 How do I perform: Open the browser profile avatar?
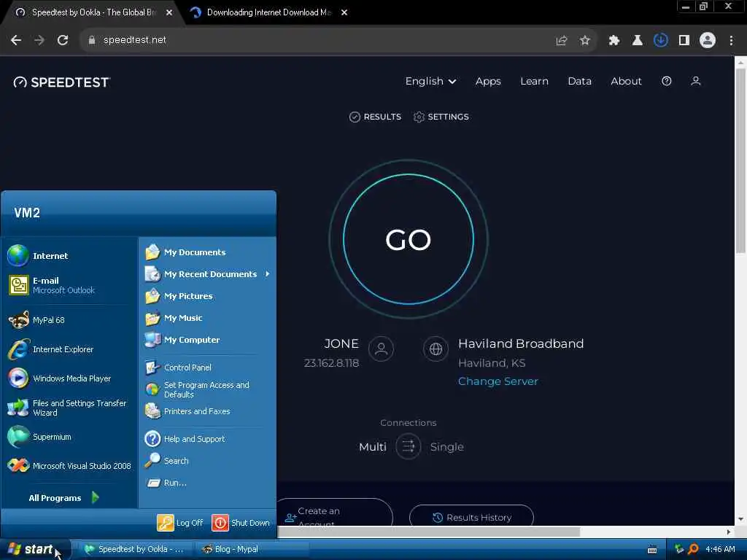coord(708,40)
